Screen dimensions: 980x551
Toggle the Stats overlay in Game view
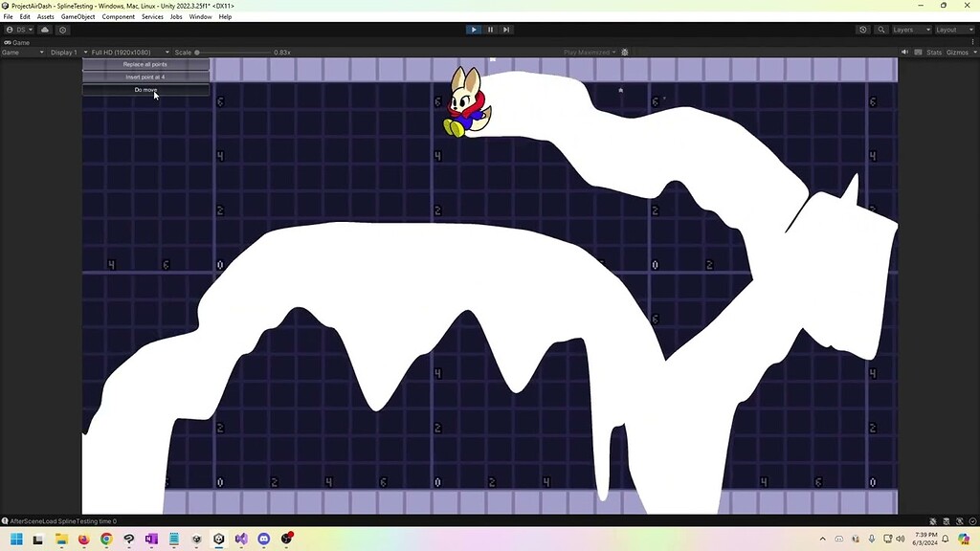(x=934, y=53)
